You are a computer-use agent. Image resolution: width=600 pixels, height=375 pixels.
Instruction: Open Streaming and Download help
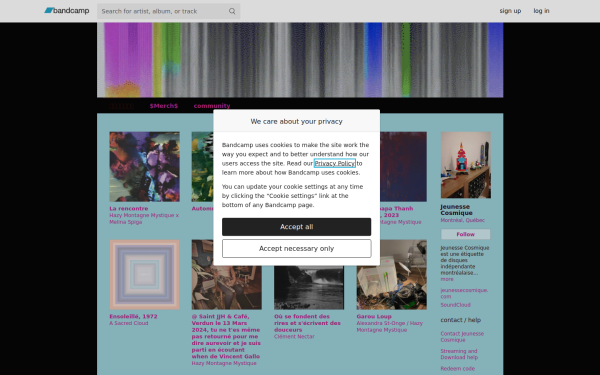[x=459, y=354]
